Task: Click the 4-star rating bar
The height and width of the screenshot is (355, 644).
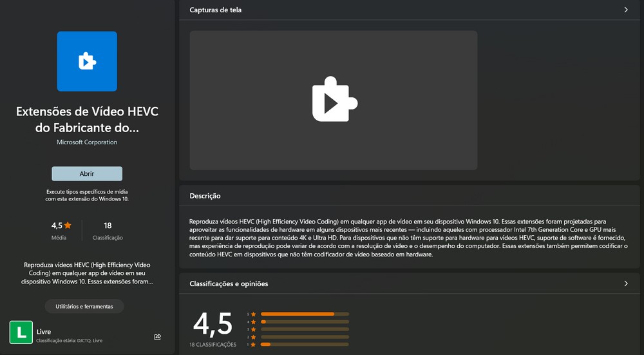Action: 305,321
